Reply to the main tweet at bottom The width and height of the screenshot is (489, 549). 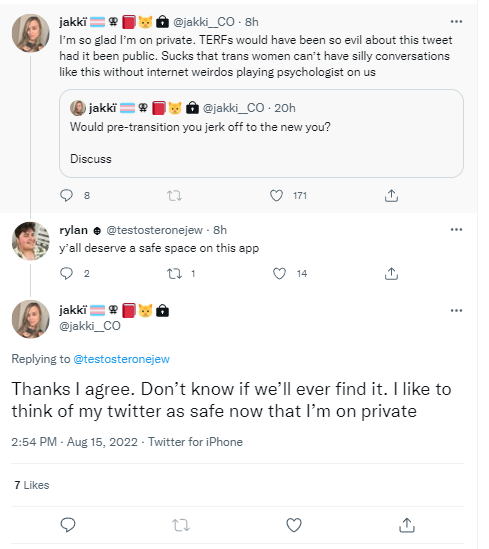(68, 525)
